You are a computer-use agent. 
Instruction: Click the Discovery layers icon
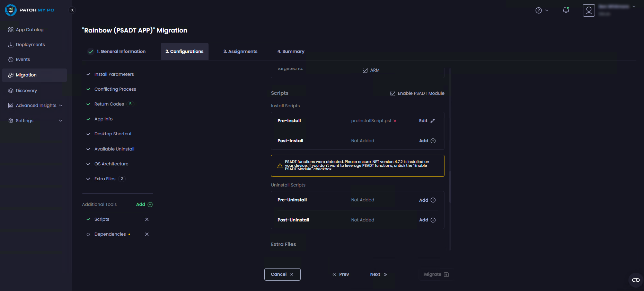[11, 91]
